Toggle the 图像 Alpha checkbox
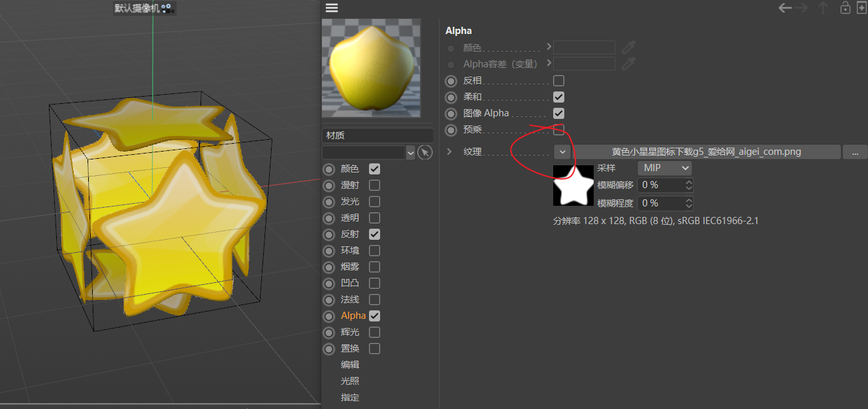Image resolution: width=868 pixels, height=409 pixels. pos(558,113)
